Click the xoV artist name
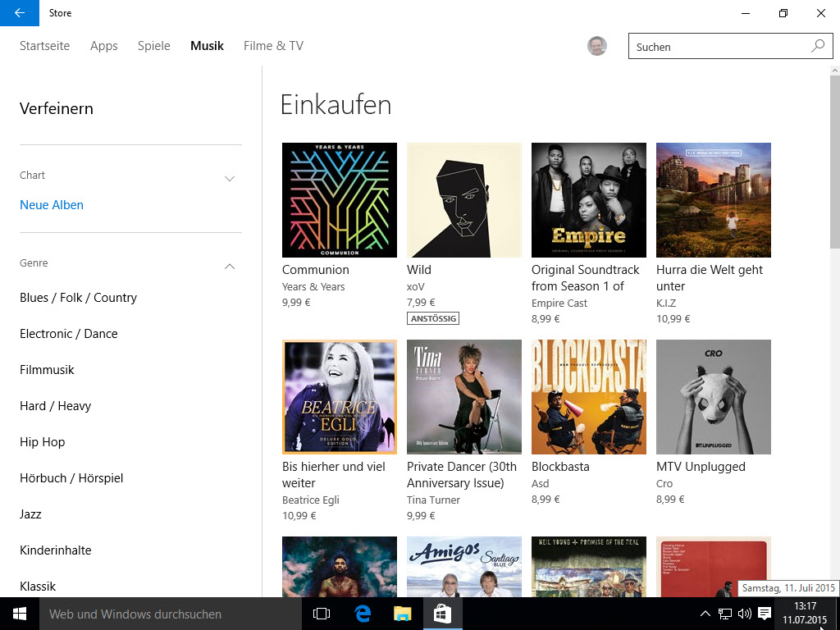Image resolution: width=840 pixels, height=630 pixels. 416,286
